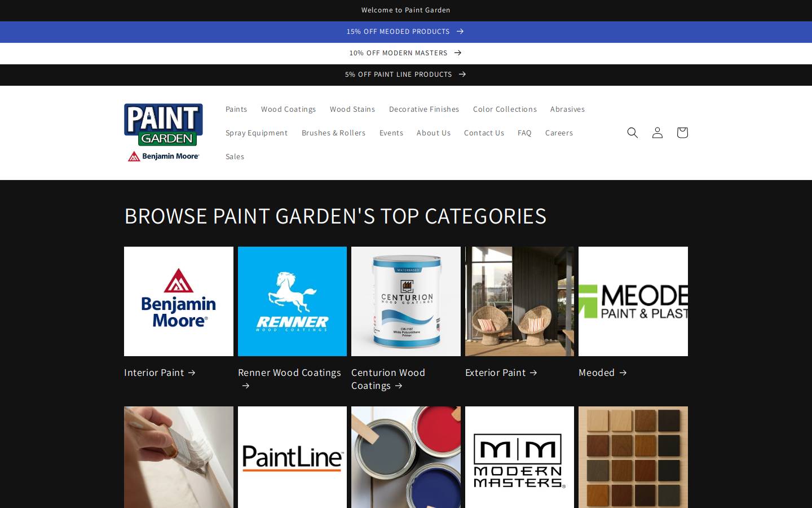Click the PaintLine logo image
812x508 pixels.
pyautogui.click(x=292, y=457)
